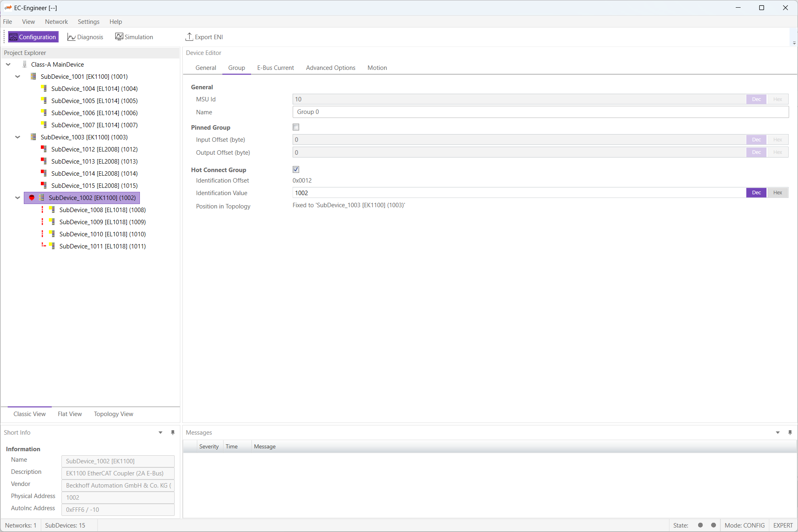Click the Export ENI upload icon

(x=189, y=37)
